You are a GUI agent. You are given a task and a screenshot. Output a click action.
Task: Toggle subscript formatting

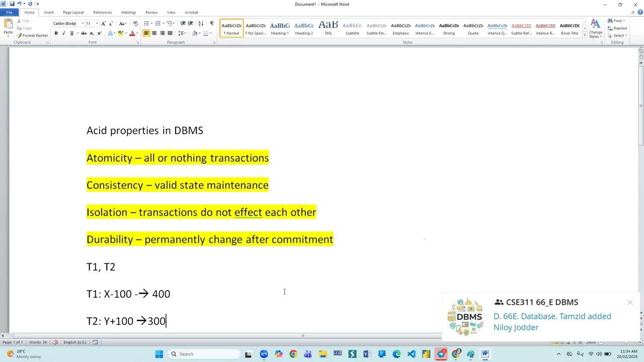(91, 33)
